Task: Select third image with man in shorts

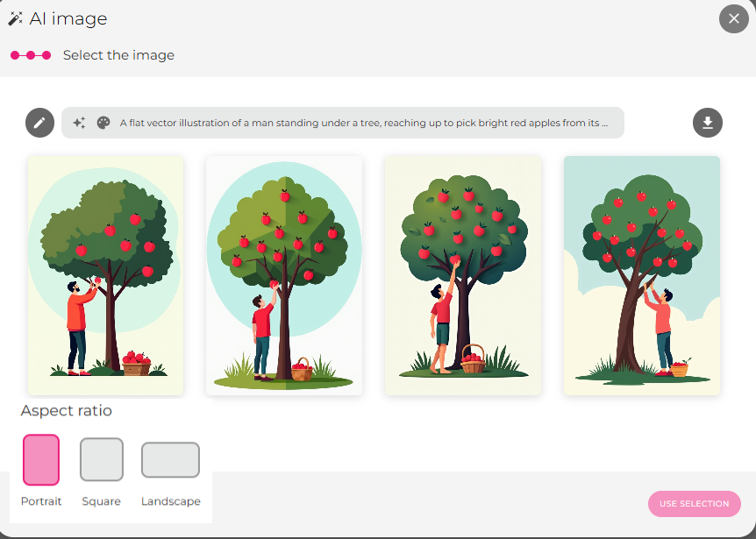Action: [463, 275]
